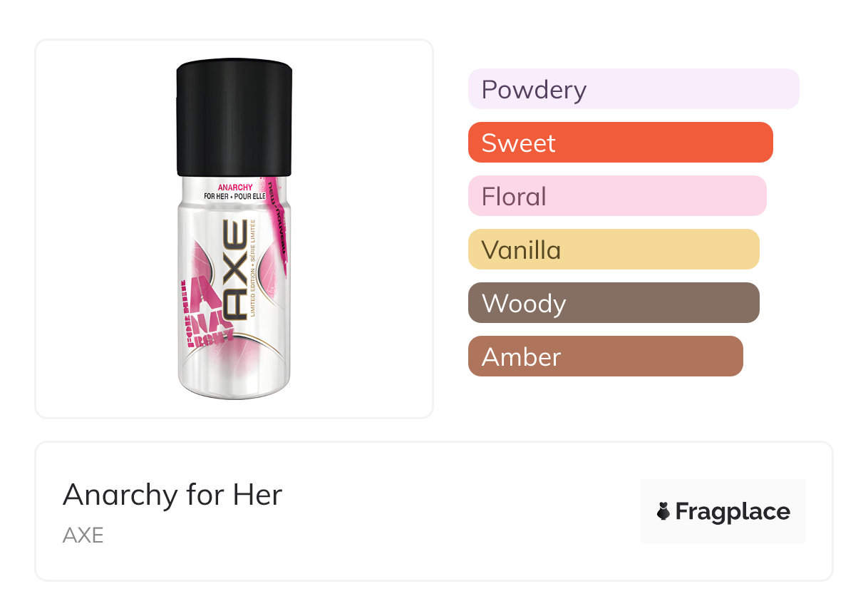Click the vertical AXE logo on the can
The width and height of the screenshot is (868, 616).
pos(235,269)
